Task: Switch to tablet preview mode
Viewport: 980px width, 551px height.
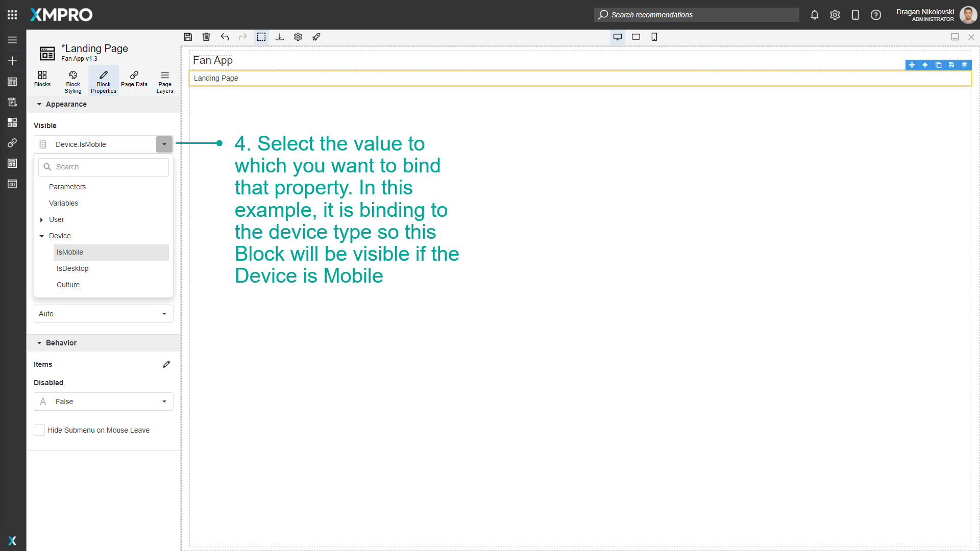Action: (x=636, y=37)
